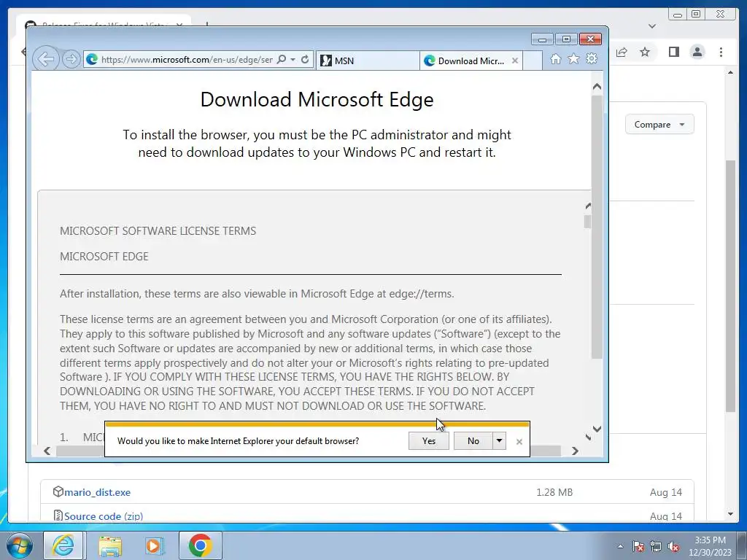Open a new blank IE tab
The width and height of the screenshot is (747, 560).
(533, 61)
